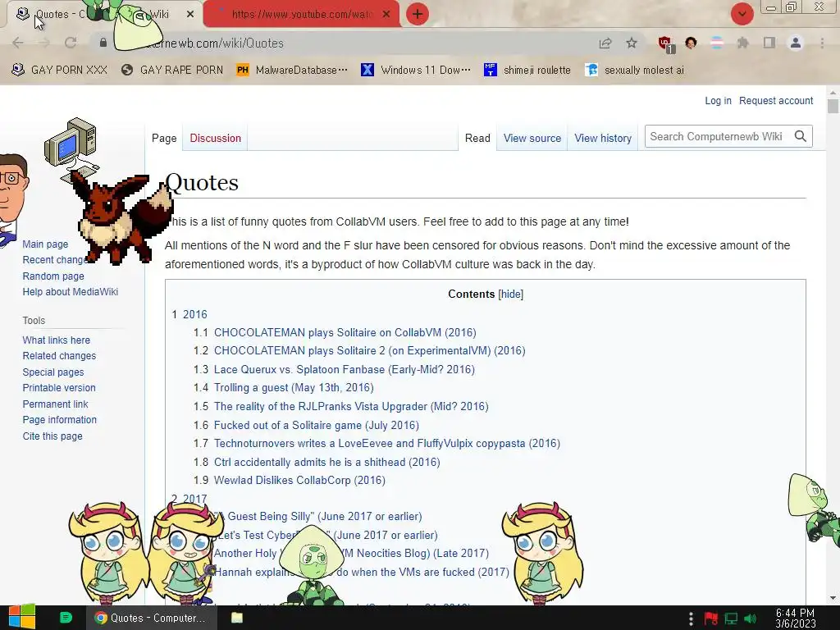Select the Read tab
Image resolution: width=840 pixels, height=630 pixels.
[477, 138]
